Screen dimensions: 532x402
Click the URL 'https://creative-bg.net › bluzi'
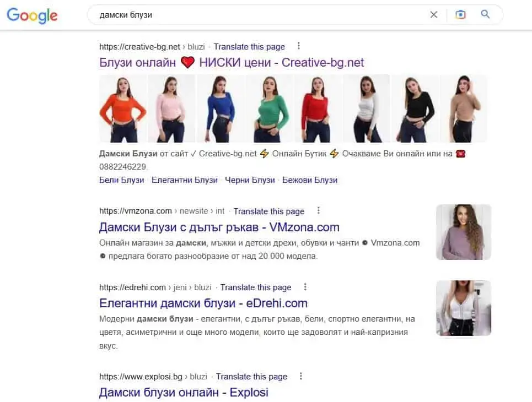(x=152, y=47)
